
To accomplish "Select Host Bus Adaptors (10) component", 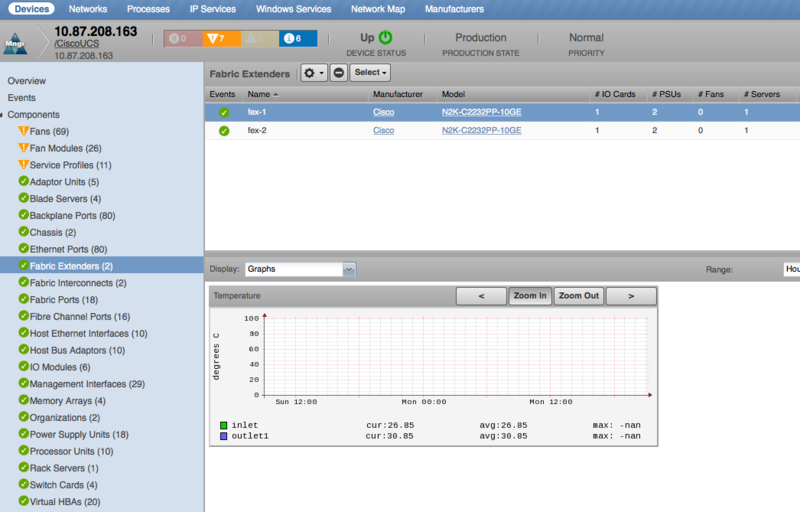I will pyautogui.click(x=77, y=350).
